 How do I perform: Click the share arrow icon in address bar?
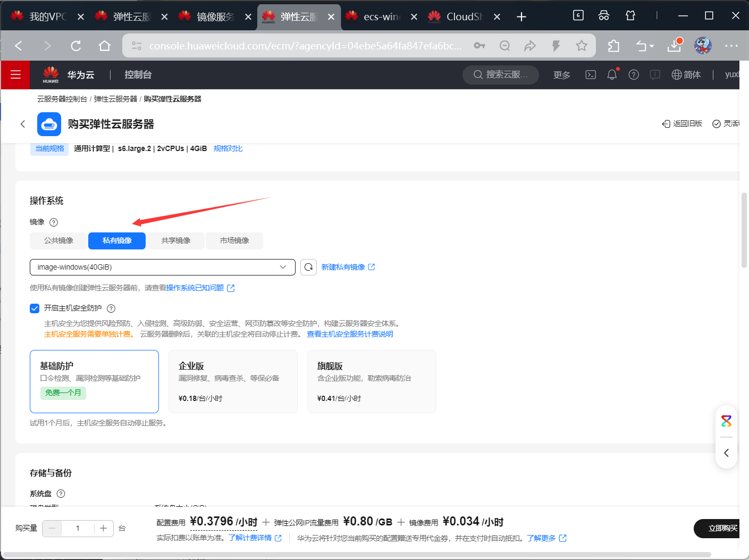(x=530, y=46)
